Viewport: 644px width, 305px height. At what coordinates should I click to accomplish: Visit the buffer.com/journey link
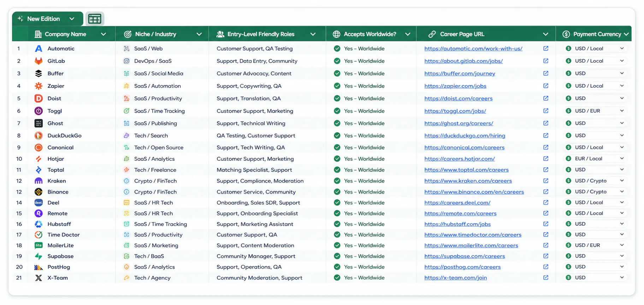(460, 74)
